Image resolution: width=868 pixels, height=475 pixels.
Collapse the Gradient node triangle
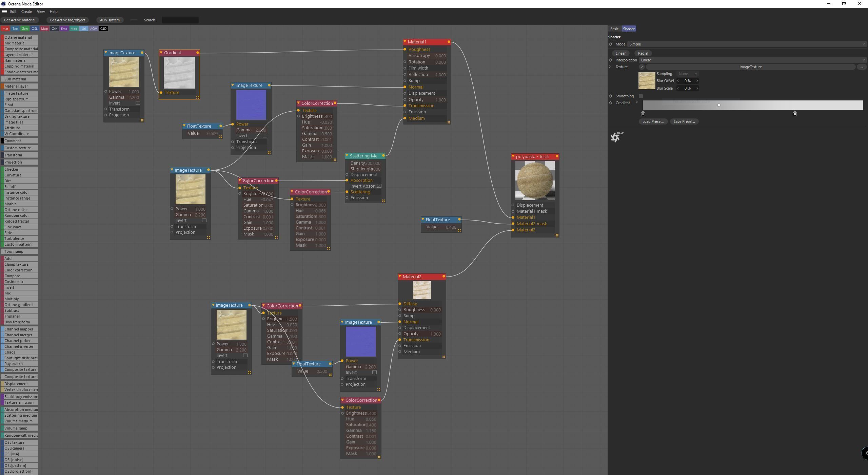tap(161, 53)
